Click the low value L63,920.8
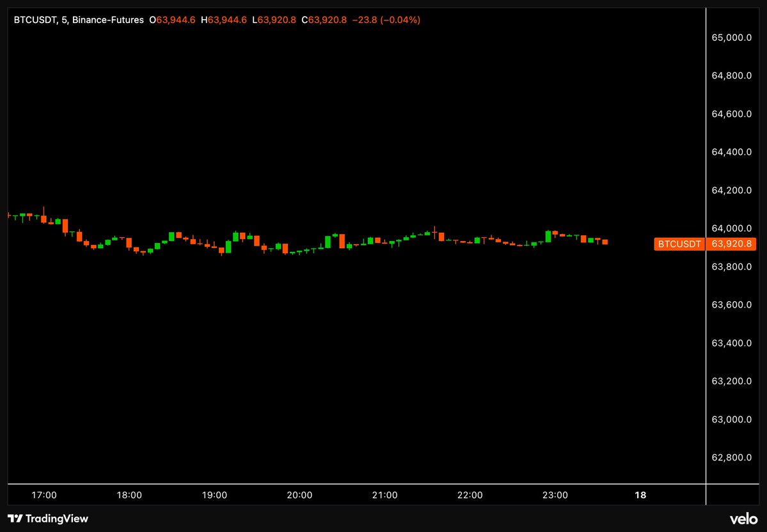 [x=274, y=20]
